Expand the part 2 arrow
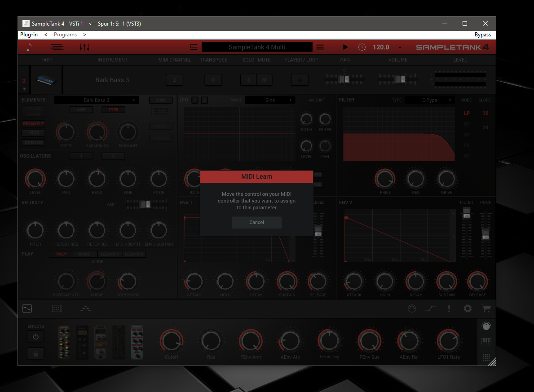The width and height of the screenshot is (534, 392). click(x=24, y=89)
